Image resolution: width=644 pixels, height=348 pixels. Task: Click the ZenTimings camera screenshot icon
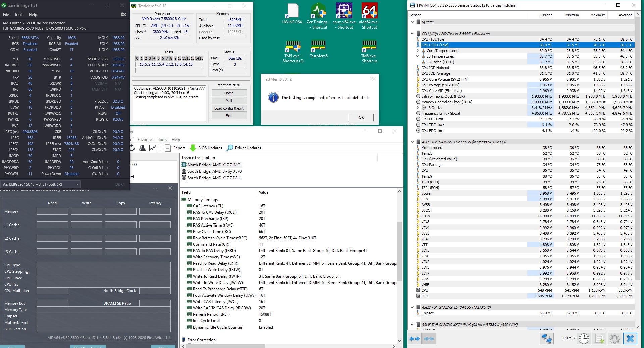click(124, 14)
